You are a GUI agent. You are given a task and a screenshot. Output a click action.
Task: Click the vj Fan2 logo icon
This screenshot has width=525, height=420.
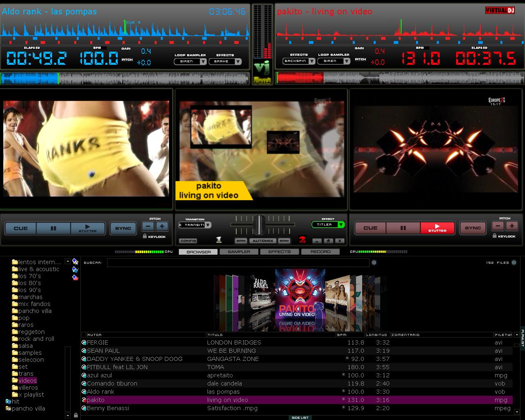click(262, 72)
